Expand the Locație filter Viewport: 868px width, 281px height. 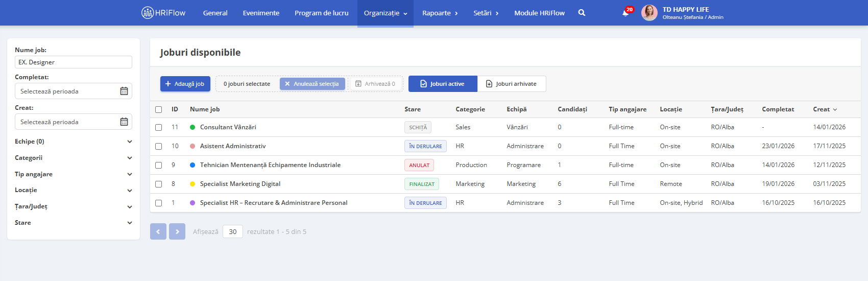click(x=74, y=190)
